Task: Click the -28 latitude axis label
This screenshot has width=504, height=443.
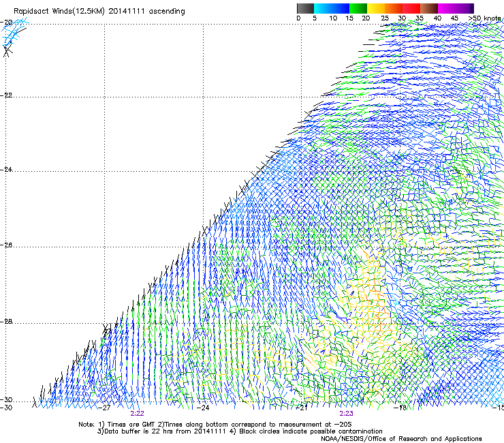Action: (x=6, y=322)
